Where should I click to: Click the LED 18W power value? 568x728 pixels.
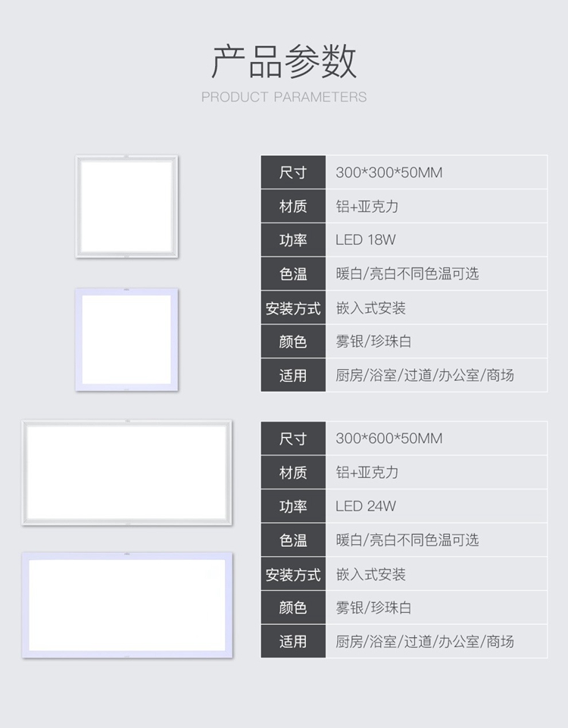(366, 239)
